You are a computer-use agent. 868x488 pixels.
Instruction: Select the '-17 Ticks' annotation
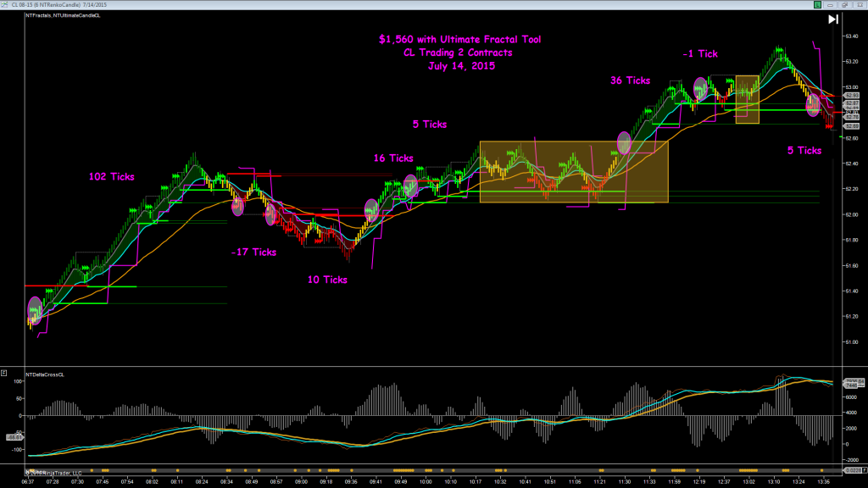(x=253, y=252)
